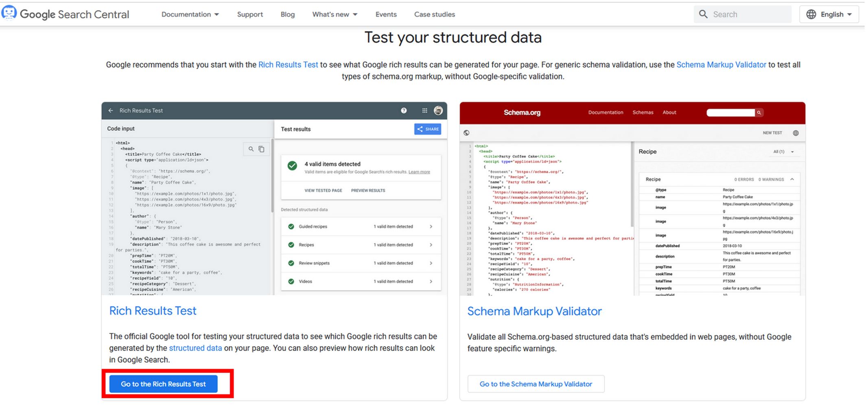Click the help question mark icon
Image resolution: width=868 pixels, height=407 pixels.
point(404,110)
